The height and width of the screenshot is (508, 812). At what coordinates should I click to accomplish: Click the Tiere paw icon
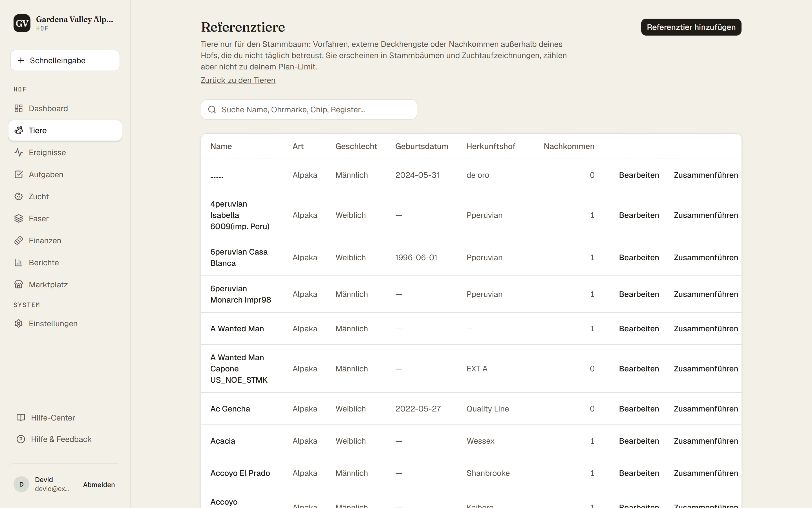[18, 130]
